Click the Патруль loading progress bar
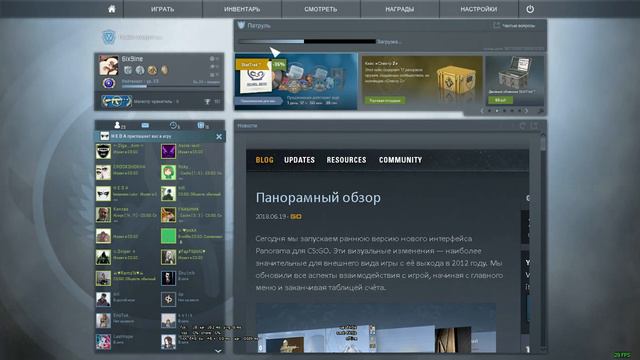Viewport: 640px width, 360px height. 307,41
